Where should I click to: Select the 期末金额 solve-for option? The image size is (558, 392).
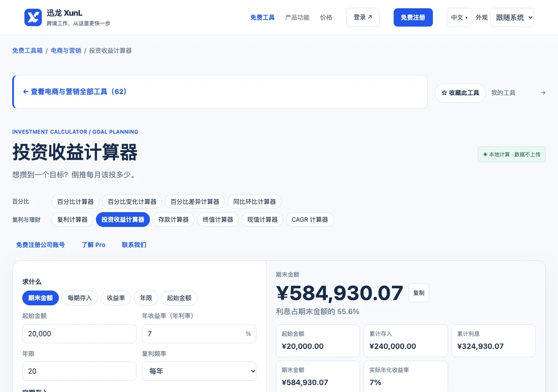point(41,298)
